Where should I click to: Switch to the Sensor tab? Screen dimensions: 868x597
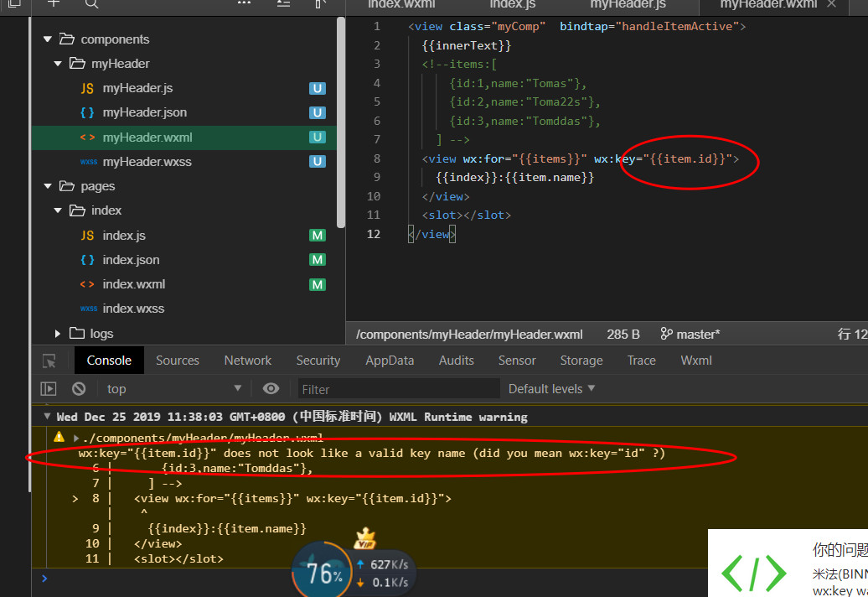pos(517,361)
